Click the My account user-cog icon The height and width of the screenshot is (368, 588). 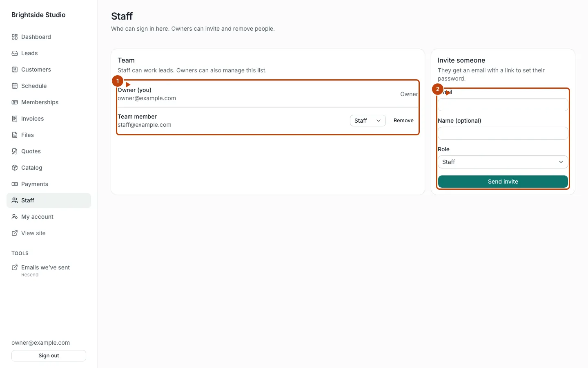pyautogui.click(x=15, y=217)
